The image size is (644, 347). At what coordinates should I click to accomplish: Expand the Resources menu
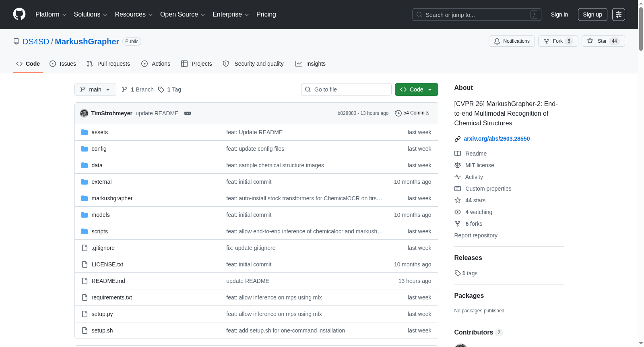point(134,15)
